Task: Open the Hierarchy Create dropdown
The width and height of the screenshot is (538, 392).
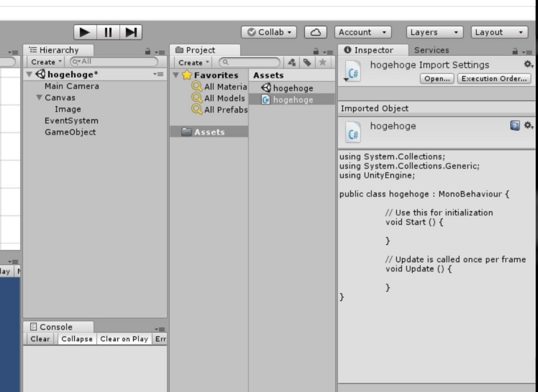Action: [46, 62]
